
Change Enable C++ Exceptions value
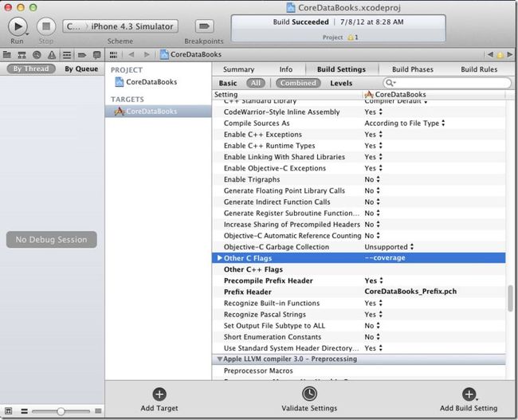373,135
